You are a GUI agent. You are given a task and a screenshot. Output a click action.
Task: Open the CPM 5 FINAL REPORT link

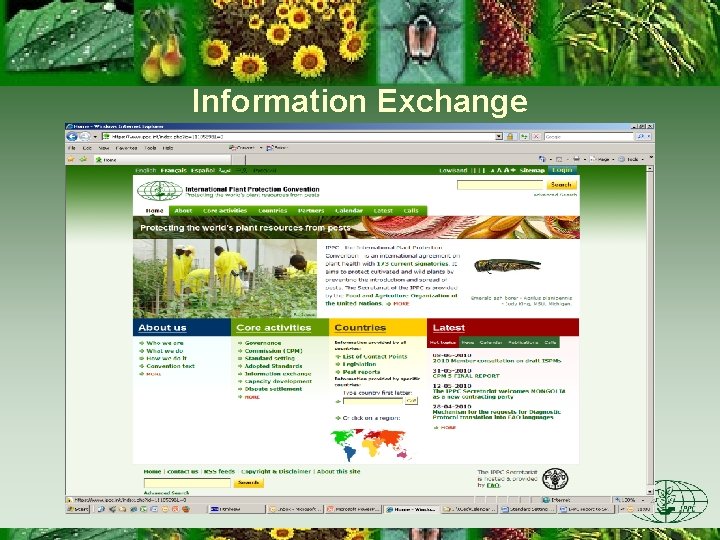pyautogui.click(x=466, y=376)
